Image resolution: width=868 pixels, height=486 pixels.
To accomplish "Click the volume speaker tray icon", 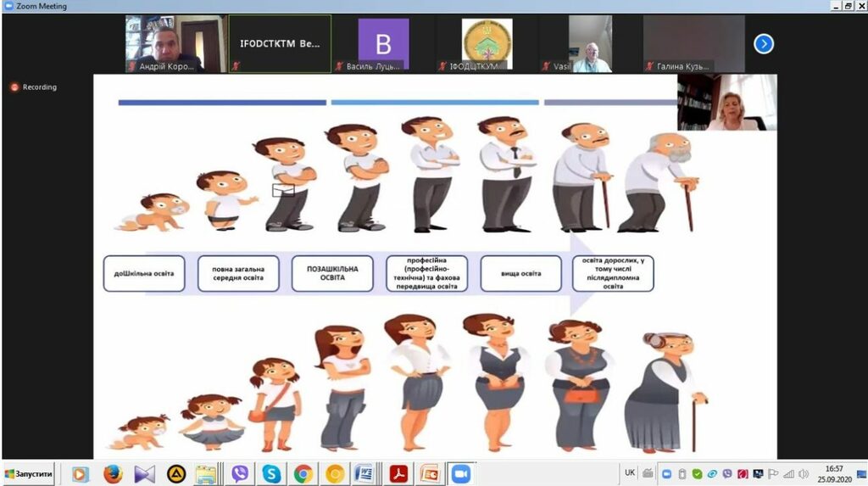I will [804, 474].
